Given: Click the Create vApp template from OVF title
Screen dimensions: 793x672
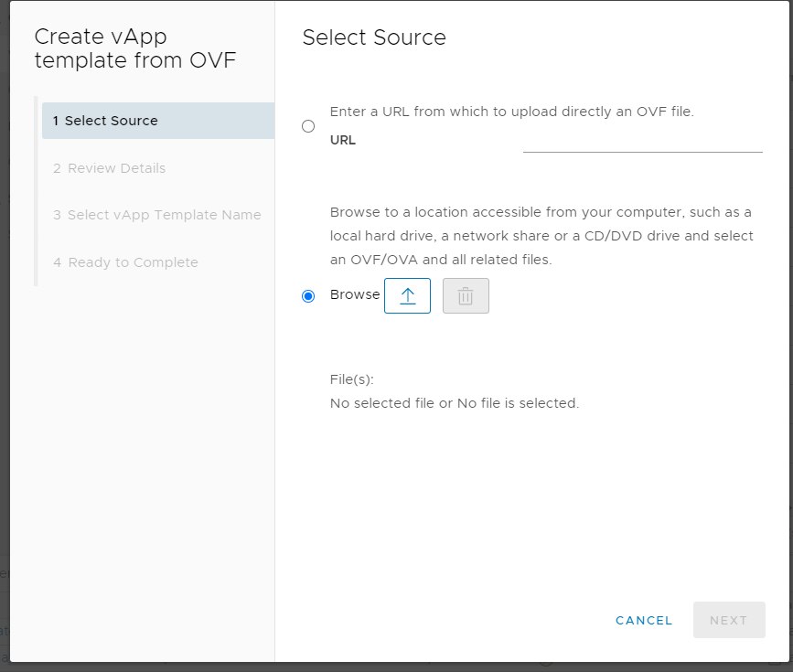Looking at the screenshot, I should [x=135, y=48].
